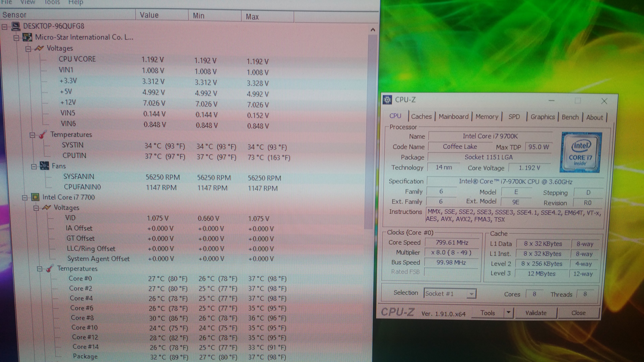Open the Tools menu in HWMonitor
Screen dimensions: 644x362
coord(52,3)
